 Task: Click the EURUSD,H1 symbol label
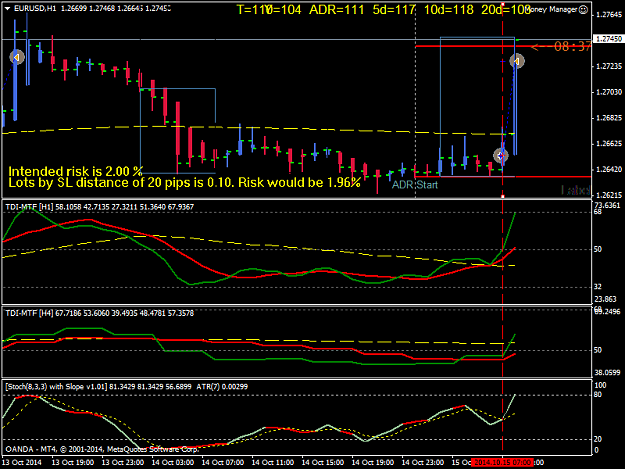[x=35, y=8]
